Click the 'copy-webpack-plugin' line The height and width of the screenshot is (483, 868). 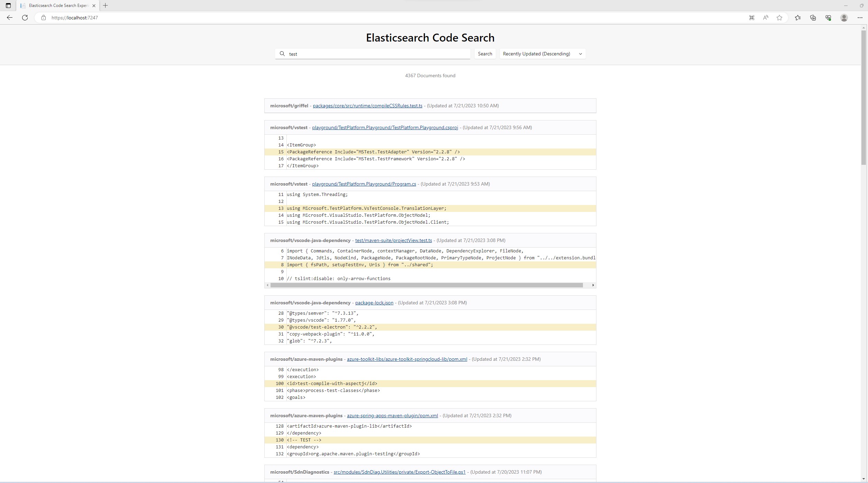pyautogui.click(x=430, y=334)
